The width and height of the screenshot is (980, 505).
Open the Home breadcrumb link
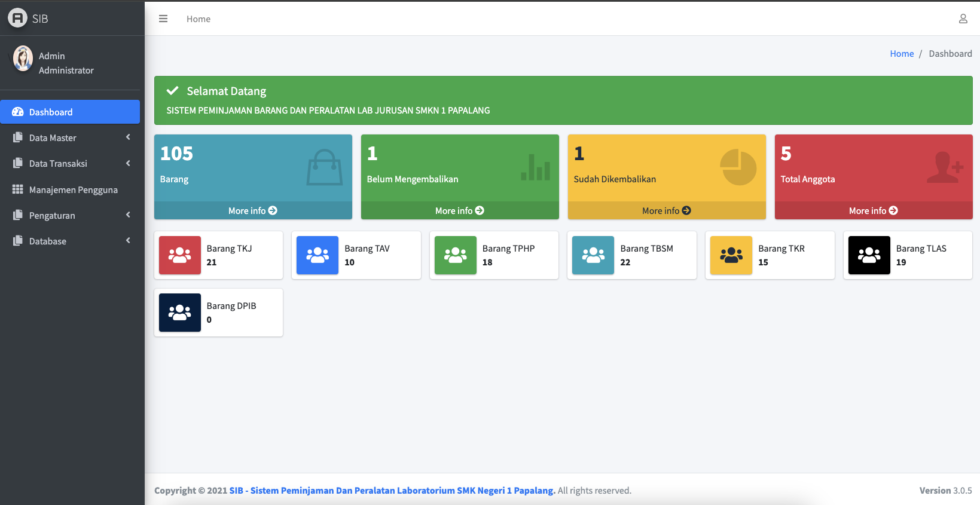[x=901, y=54]
